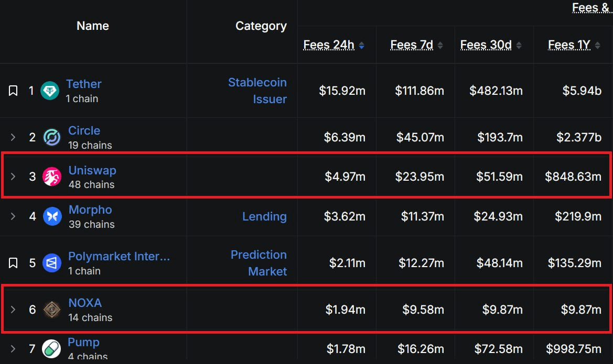Sort by Fees 24h column
This screenshot has height=364, width=613.
point(334,45)
